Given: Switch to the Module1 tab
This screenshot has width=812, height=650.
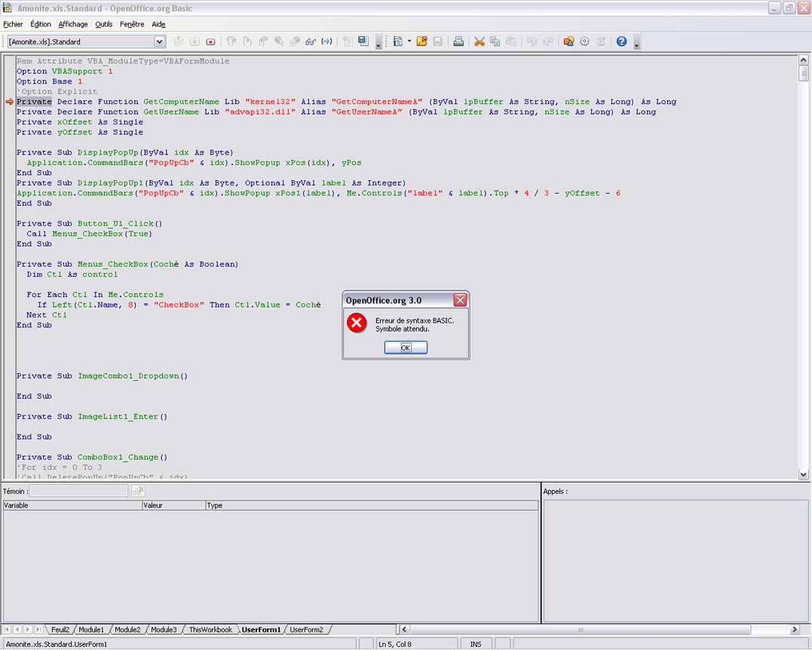Looking at the screenshot, I should [91, 630].
